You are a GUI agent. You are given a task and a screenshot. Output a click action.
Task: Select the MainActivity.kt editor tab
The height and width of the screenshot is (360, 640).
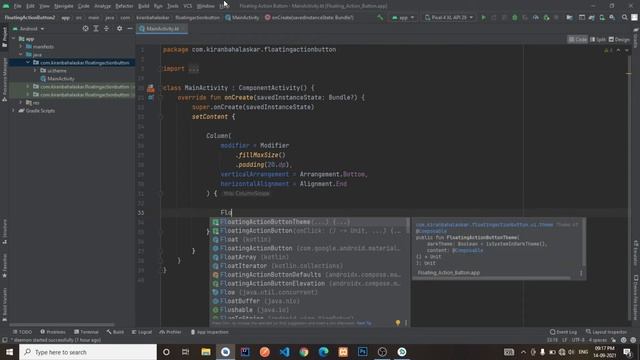click(161, 29)
